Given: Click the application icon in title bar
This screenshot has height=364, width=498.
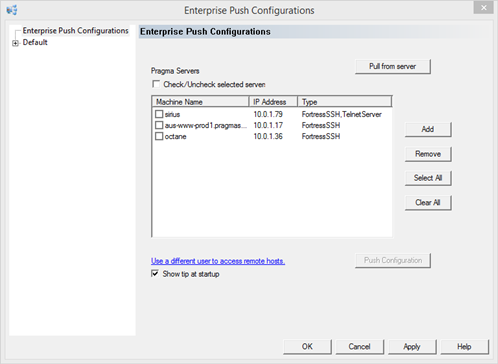Looking at the screenshot, I should [x=12, y=10].
